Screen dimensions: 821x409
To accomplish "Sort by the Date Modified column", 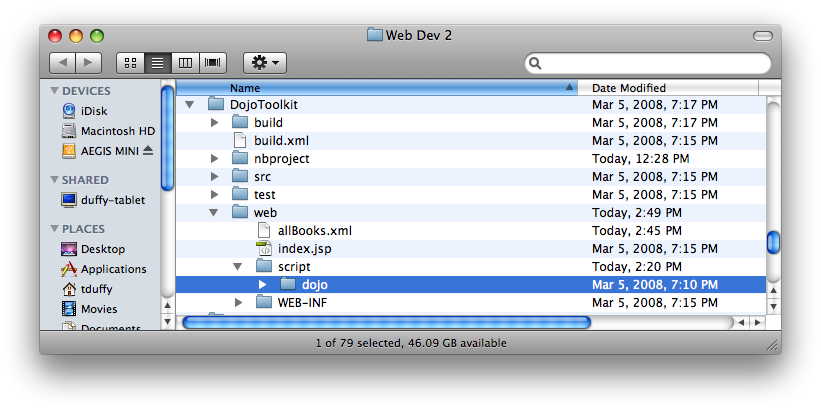I will click(668, 87).
